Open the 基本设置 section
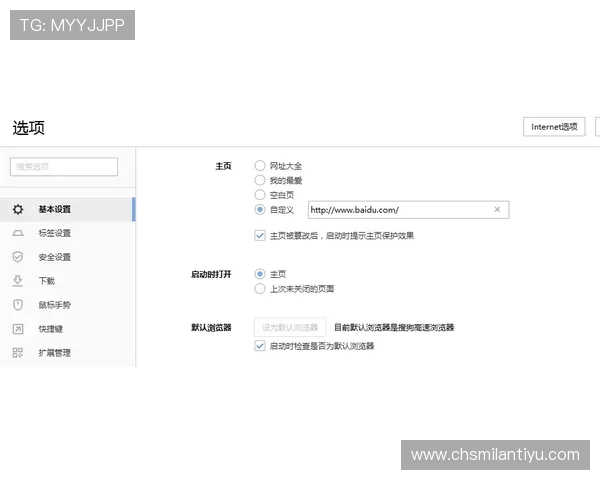The image size is (600, 480). (x=67, y=209)
